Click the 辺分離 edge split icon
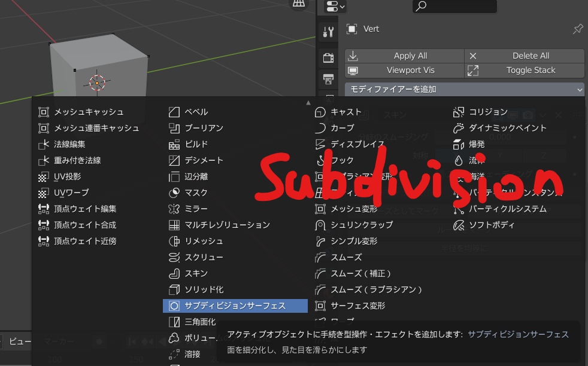The width and height of the screenshot is (588, 366). pyautogui.click(x=174, y=176)
